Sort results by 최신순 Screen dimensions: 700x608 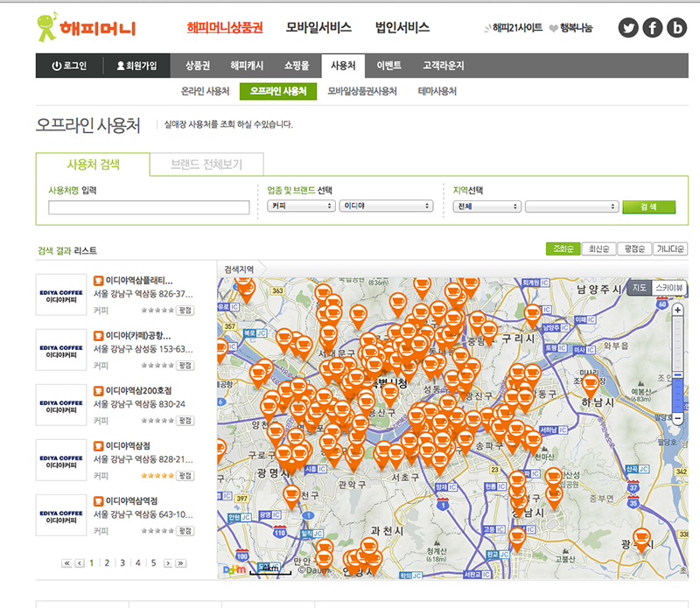point(598,248)
